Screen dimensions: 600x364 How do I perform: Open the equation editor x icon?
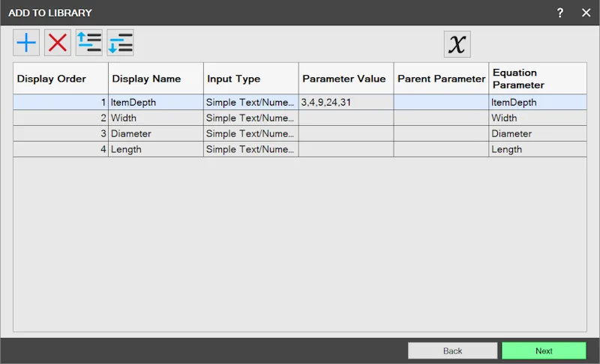click(457, 44)
